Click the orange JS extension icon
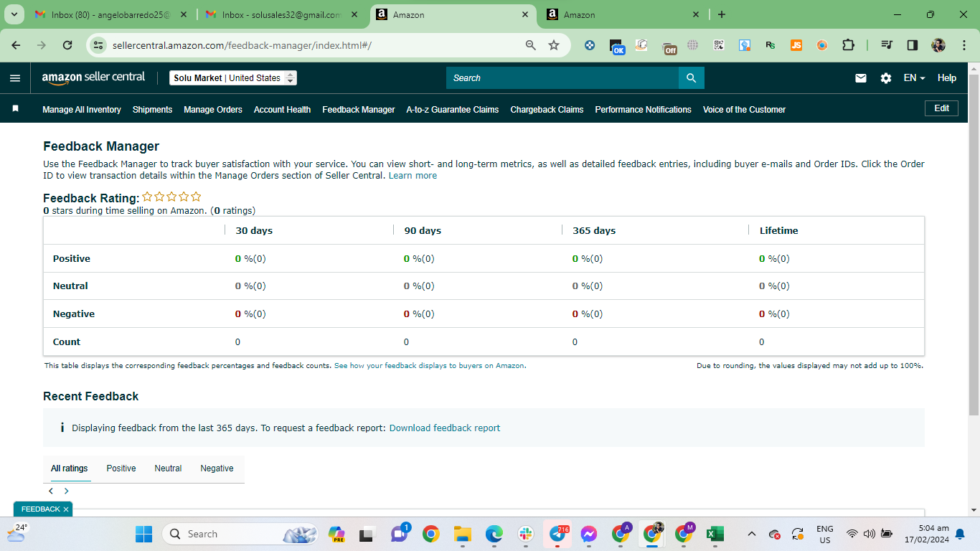 [796, 45]
